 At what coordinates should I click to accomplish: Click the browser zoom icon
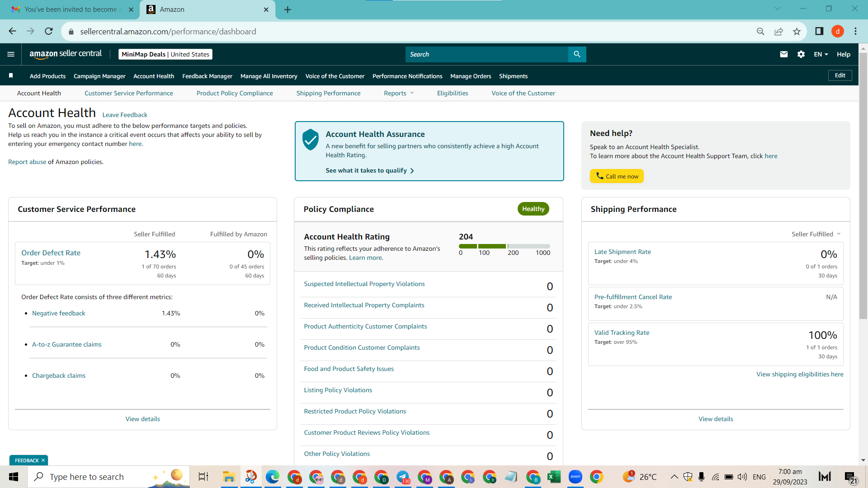pyautogui.click(x=760, y=31)
